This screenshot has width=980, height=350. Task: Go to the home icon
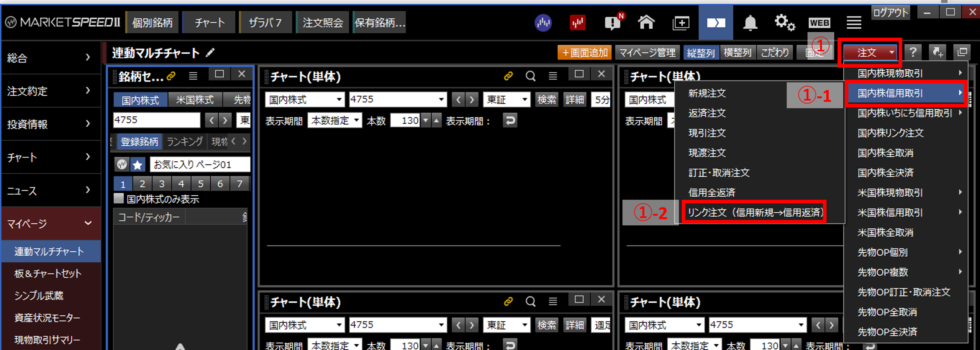pos(646,22)
